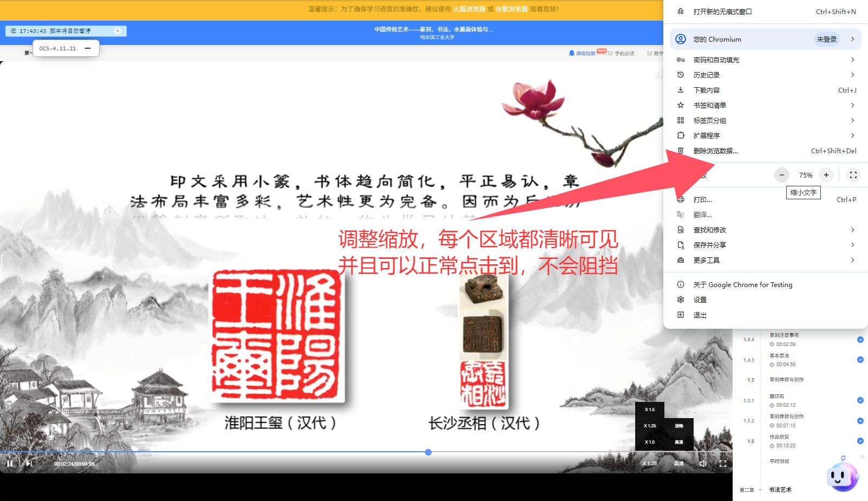The image size is (868, 501).
Task: Click the browser zoom out minus button
Action: [x=781, y=175]
